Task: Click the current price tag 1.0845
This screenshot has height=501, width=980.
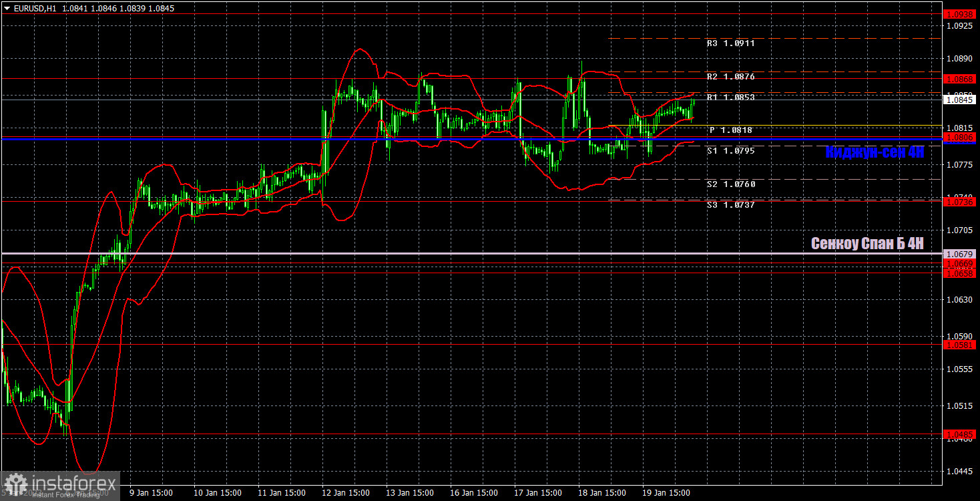Action: click(961, 100)
